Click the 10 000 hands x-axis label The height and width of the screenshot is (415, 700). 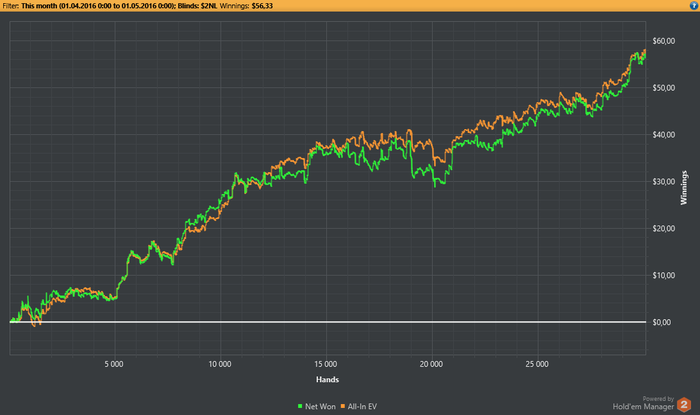point(220,364)
